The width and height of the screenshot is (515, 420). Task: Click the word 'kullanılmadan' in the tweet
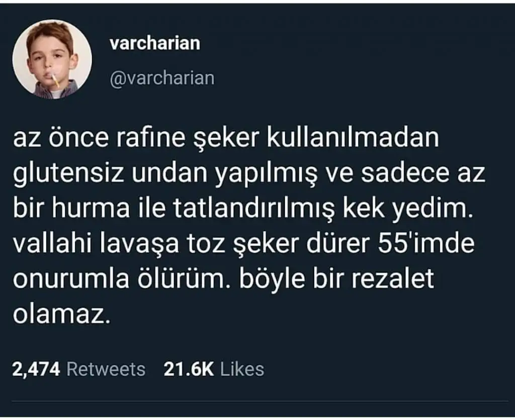[353, 138]
